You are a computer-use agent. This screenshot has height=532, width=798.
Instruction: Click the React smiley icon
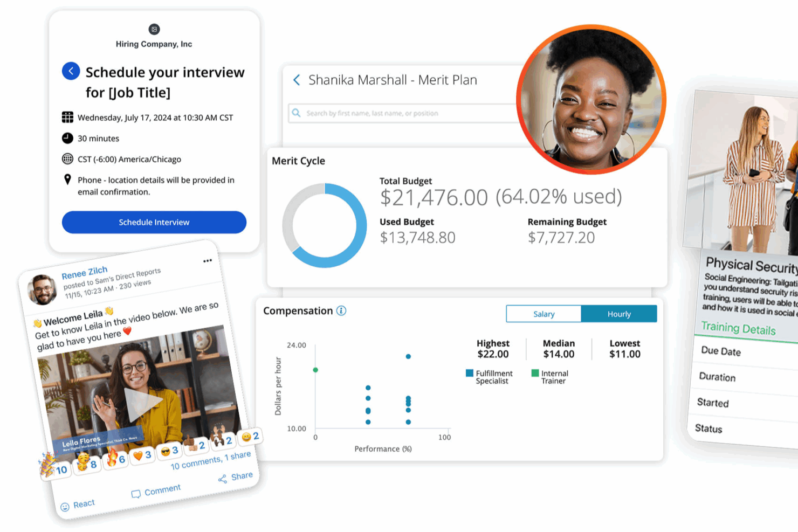pos(65,507)
